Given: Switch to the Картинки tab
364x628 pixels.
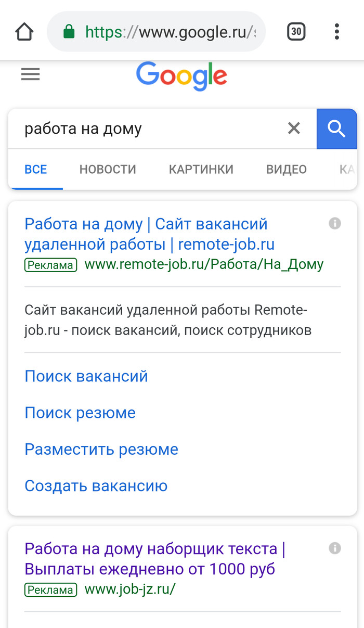Looking at the screenshot, I should (x=201, y=169).
